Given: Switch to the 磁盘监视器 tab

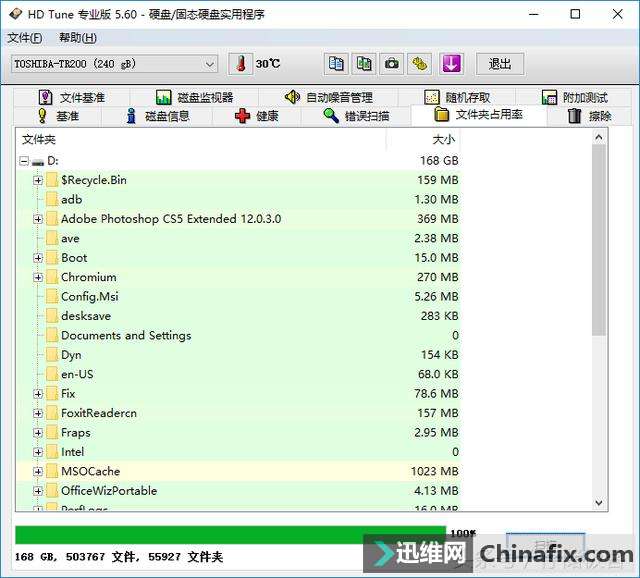Looking at the screenshot, I should coord(194,97).
